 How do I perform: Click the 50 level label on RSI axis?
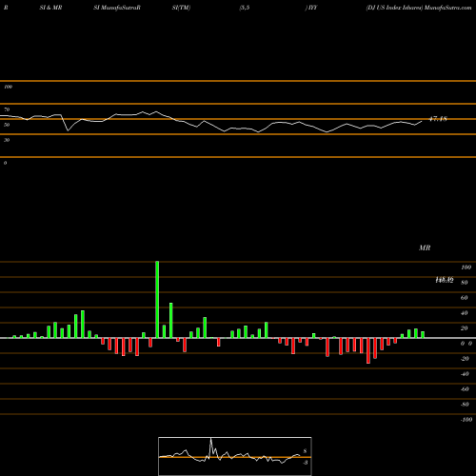(7, 125)
